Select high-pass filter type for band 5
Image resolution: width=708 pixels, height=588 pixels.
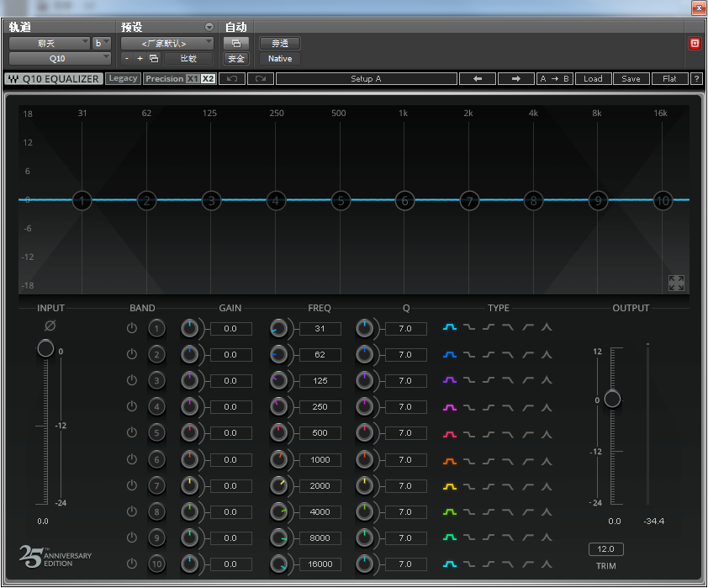coord(528,434)
